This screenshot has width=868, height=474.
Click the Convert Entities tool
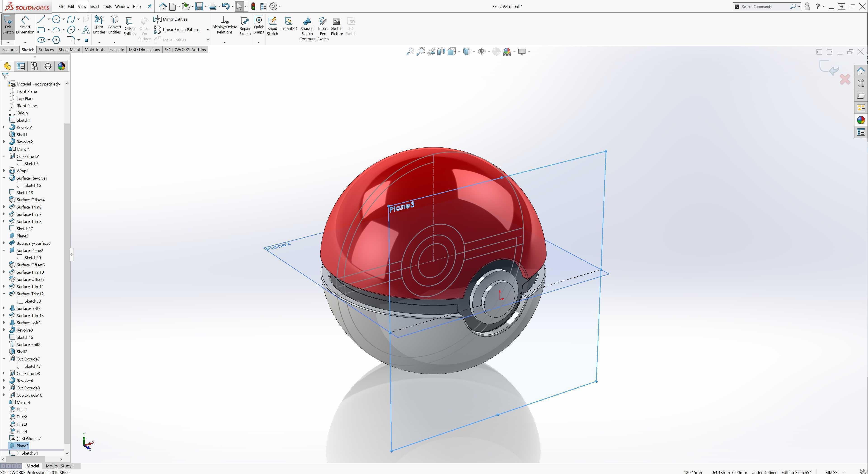(x=114, y=25)
